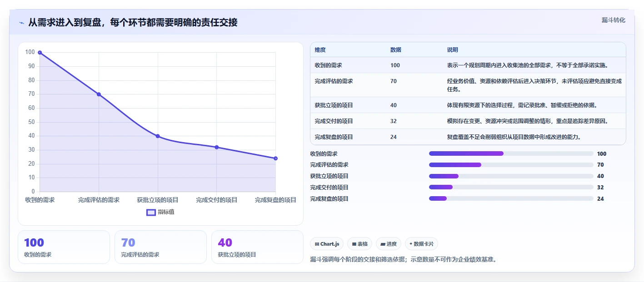Click the chart data point at 100
The width and height of the screenshot is (644, 282).
40,53
